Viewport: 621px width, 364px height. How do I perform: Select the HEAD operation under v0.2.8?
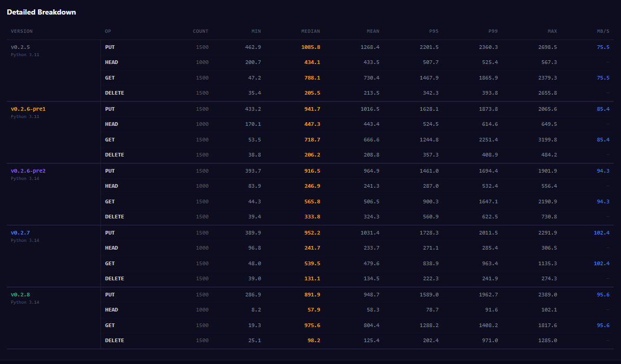[x=111, y=310]
